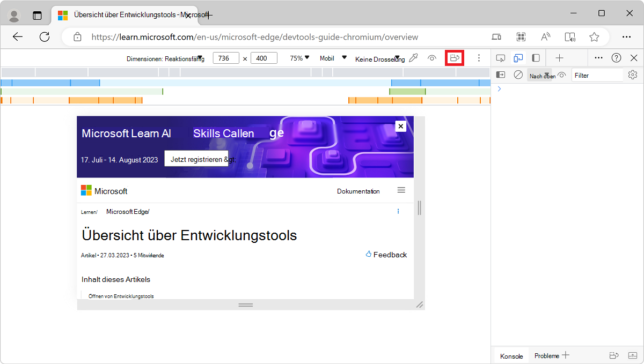Add a new tool with the plus icon
The image size is (644, 364).
point(560,57)
